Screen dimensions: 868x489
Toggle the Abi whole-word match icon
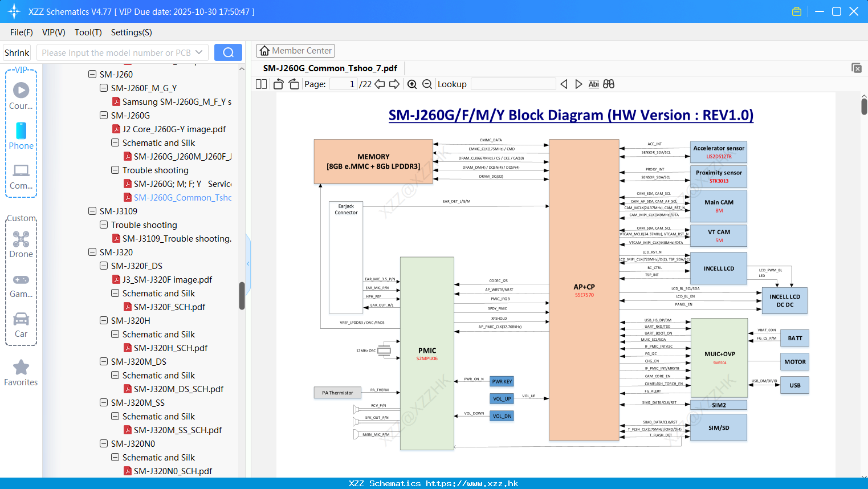point(593,84)
